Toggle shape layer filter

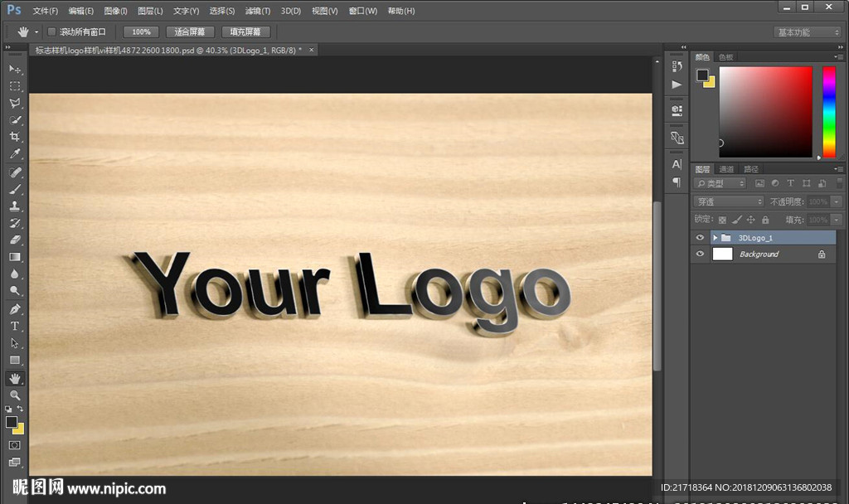(807, 183)
